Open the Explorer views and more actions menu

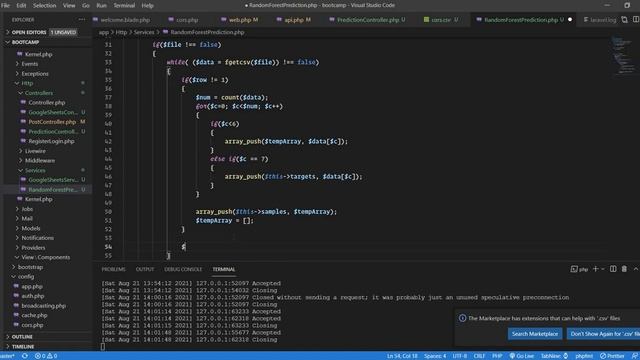click(x=82, y=20)
